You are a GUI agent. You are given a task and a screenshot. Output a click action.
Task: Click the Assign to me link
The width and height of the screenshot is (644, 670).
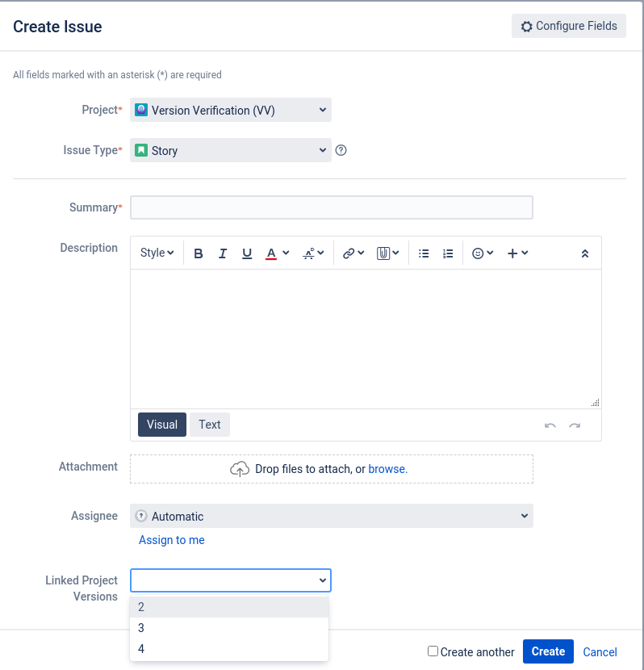[172, 540]
